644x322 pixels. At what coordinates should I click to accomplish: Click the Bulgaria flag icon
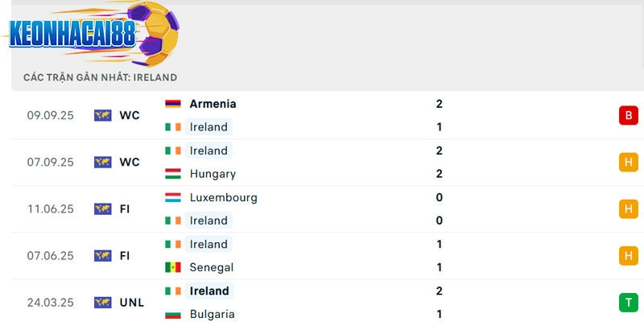[173, 314]
